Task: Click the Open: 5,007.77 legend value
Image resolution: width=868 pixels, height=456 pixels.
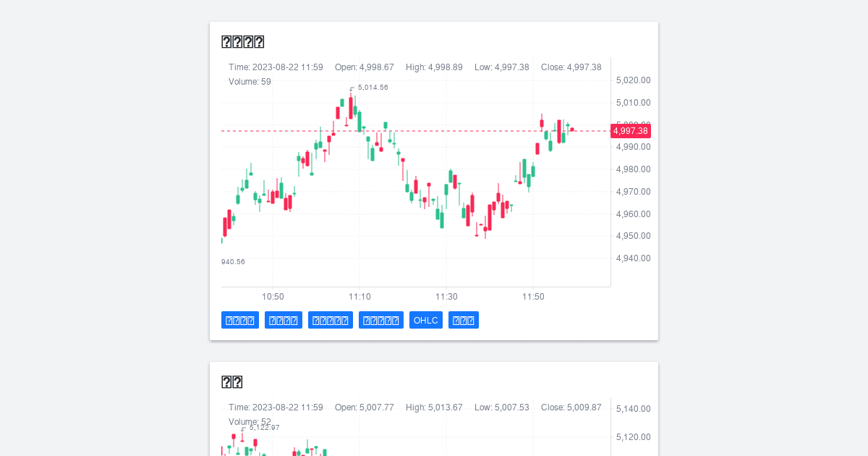Action: (x=364, y=408)
